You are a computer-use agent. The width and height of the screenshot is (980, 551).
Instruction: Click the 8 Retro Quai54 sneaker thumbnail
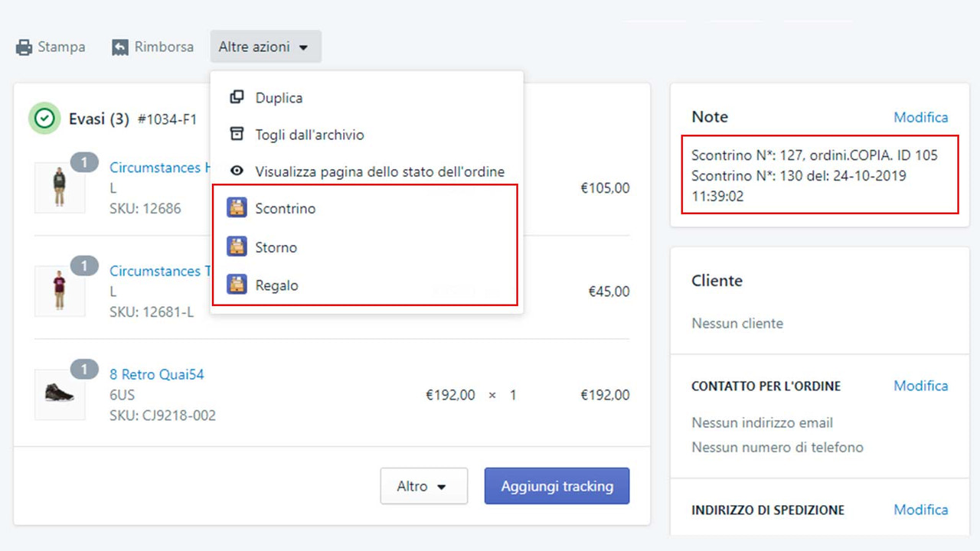point(60,395)
